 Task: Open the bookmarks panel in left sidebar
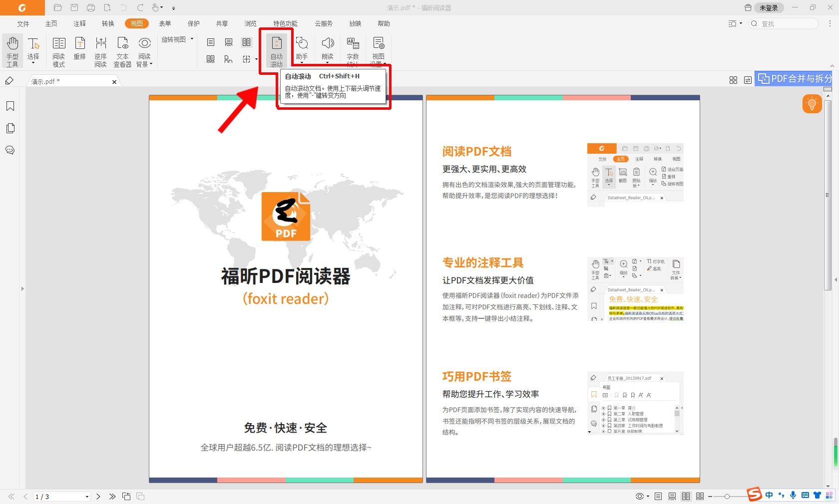coord(10,106)
